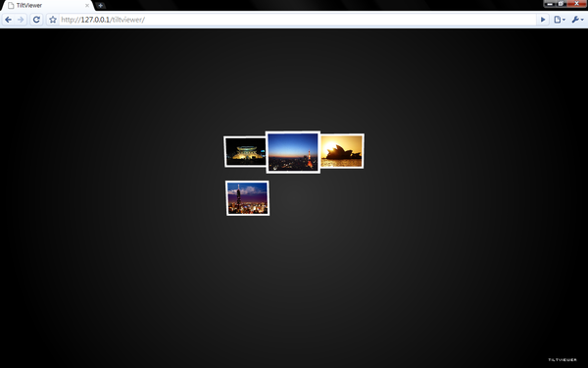Bookmark this page with the star icon
This screenshot has width=588, height=368.
53,20
